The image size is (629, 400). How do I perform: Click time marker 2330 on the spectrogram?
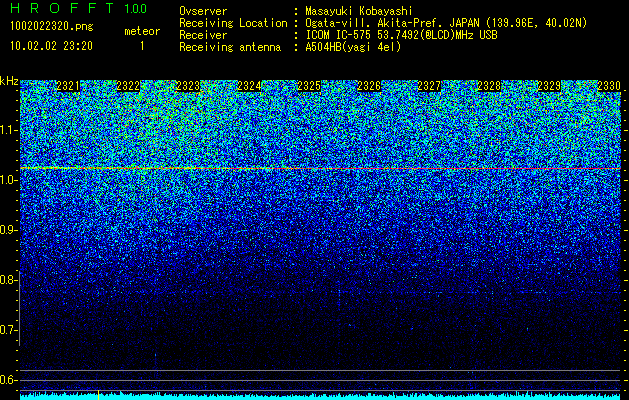(x=609, y=86)
